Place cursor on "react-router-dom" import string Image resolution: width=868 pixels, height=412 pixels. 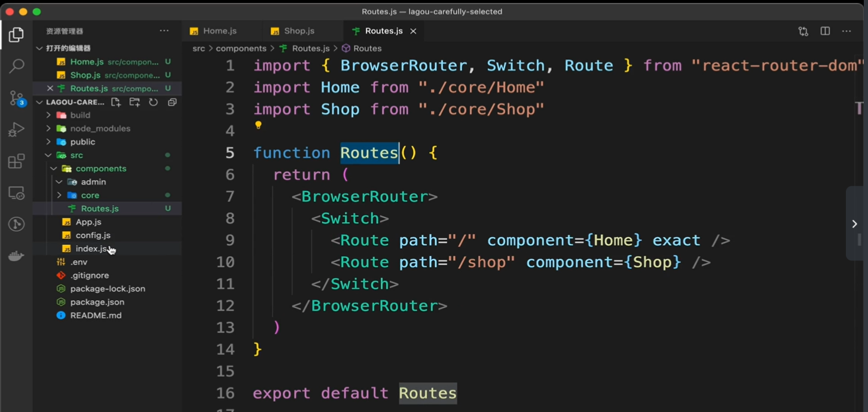tap(777, 66)
